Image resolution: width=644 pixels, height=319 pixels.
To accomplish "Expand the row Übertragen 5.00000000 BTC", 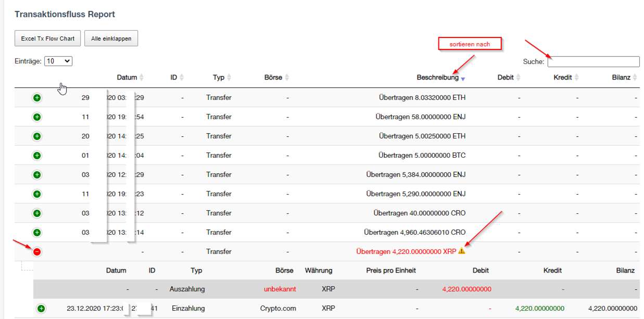I will [37, 156].
